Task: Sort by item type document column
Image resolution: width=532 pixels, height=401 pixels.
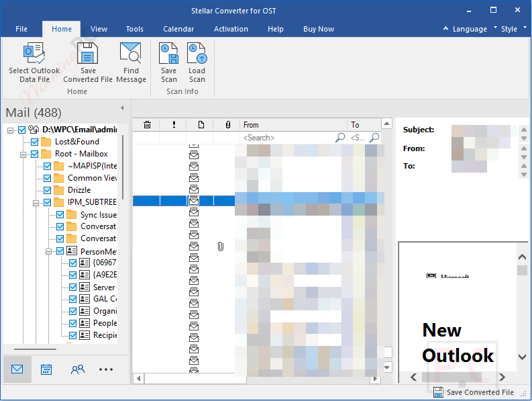Action: 201,125
